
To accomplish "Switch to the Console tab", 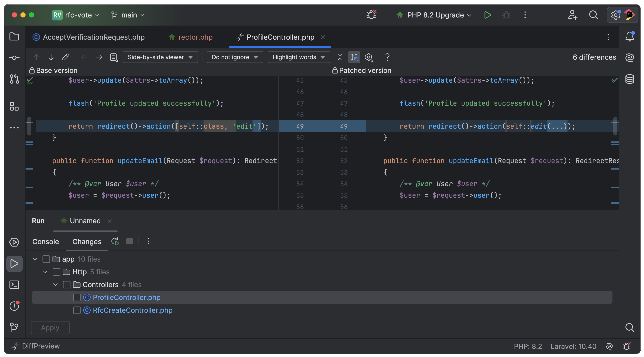I will 46,242.
